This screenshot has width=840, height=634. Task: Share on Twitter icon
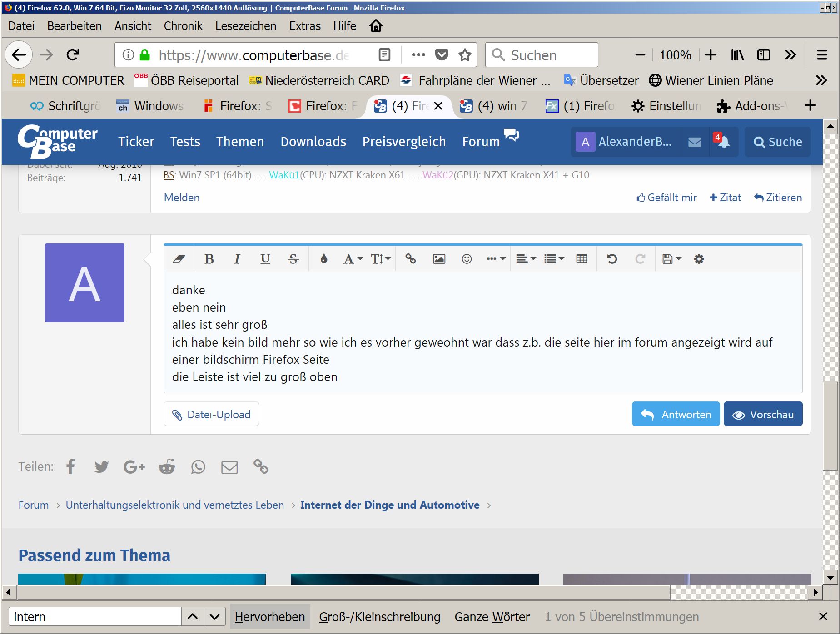tap(101, 467)
